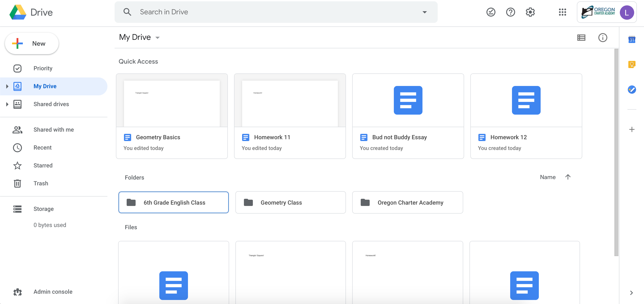This screenshot has width=644, height=304.
Task: Open the Settings gear menu
Action: click(x=530, y=12)
